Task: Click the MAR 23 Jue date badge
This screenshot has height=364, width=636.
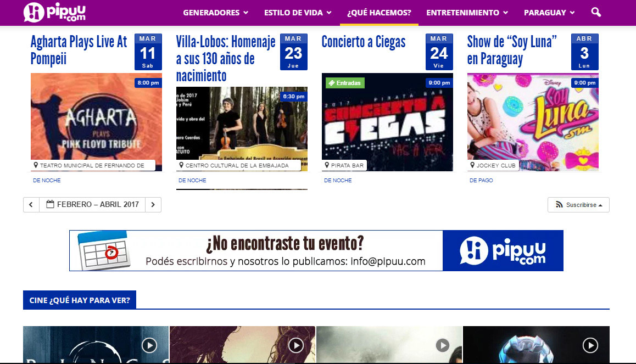Action: (x=294, y=52)
